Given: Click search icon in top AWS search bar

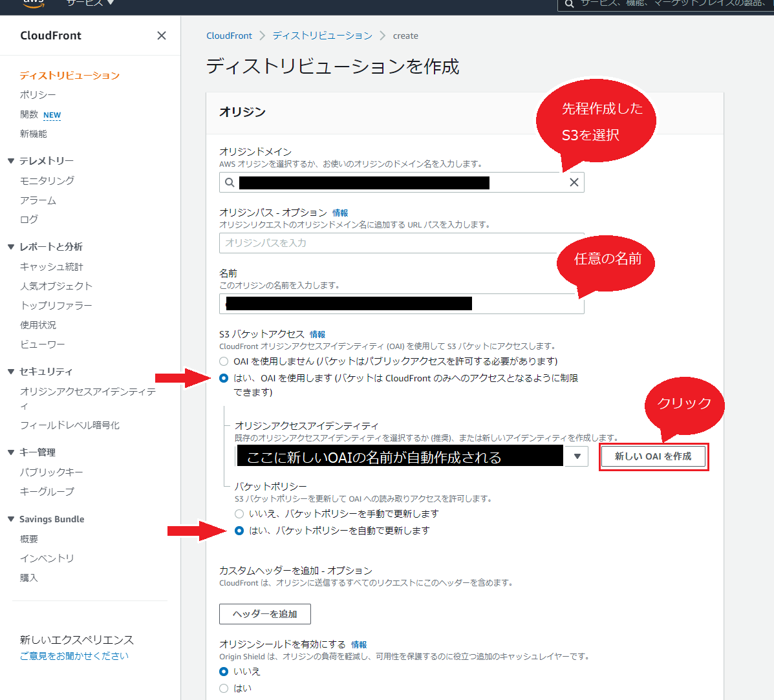Looking at the screenshot, I should click(569, 4).
